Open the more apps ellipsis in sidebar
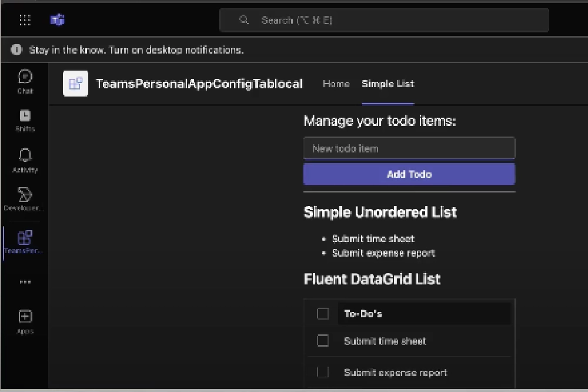Viewport: 588px width, 392px height. coord(24,281)
